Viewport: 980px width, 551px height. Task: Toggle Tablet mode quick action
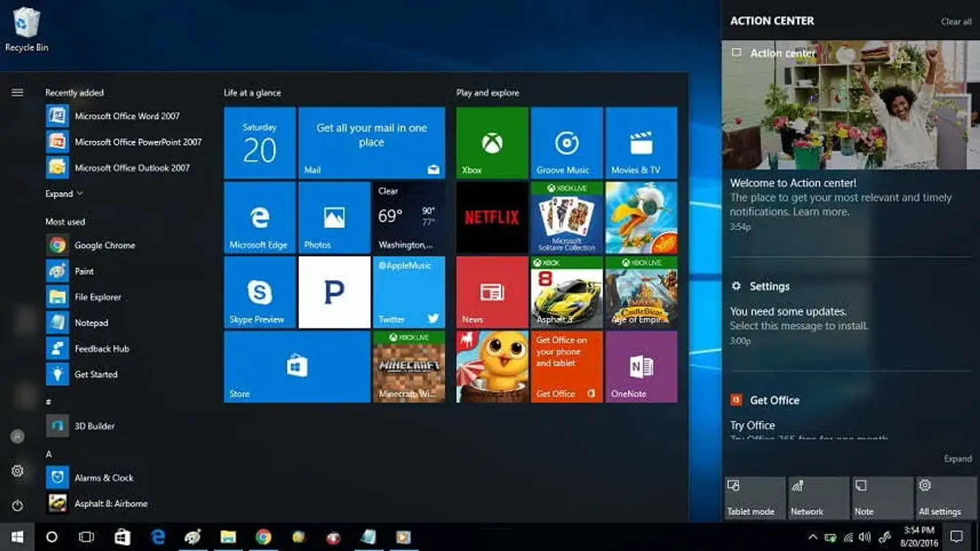pyautogui.click(x=755, y=498)
